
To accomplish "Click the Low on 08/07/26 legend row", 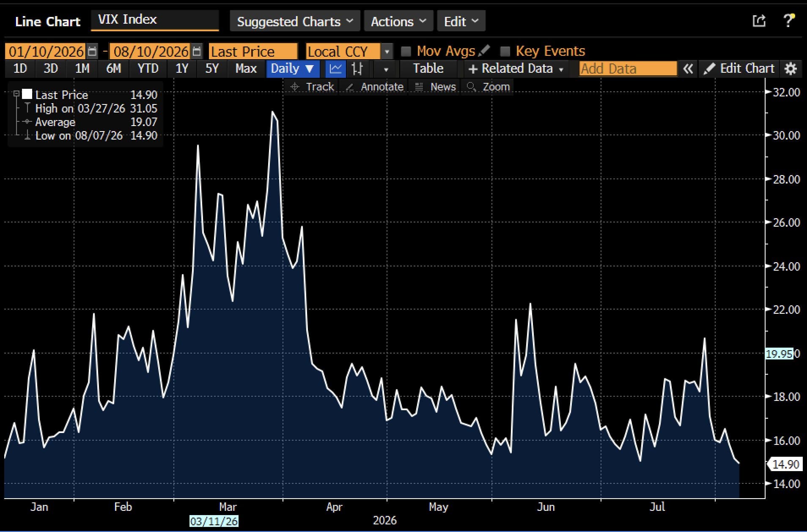I will 91,135.
